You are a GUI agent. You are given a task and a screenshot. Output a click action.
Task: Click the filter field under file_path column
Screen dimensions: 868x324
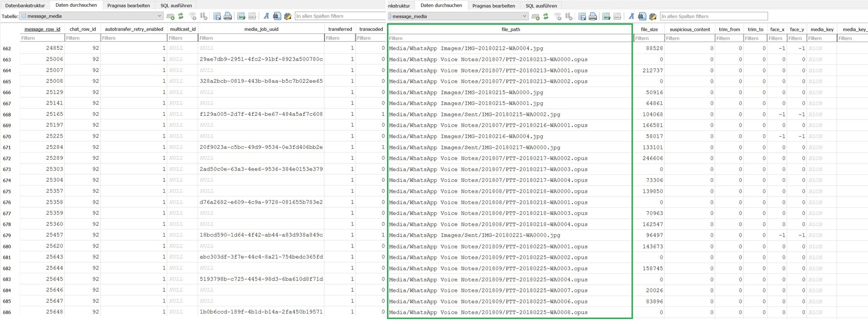[510, 38]
